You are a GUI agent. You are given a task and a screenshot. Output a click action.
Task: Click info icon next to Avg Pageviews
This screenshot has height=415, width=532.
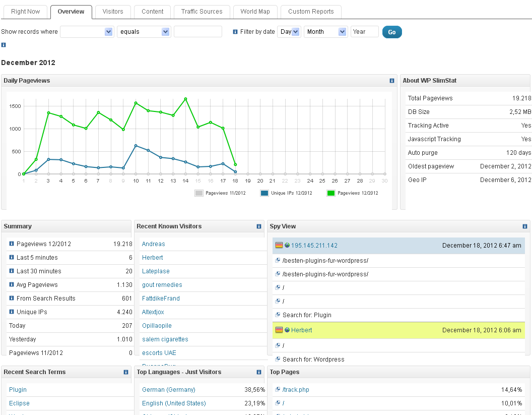[12, 284]
